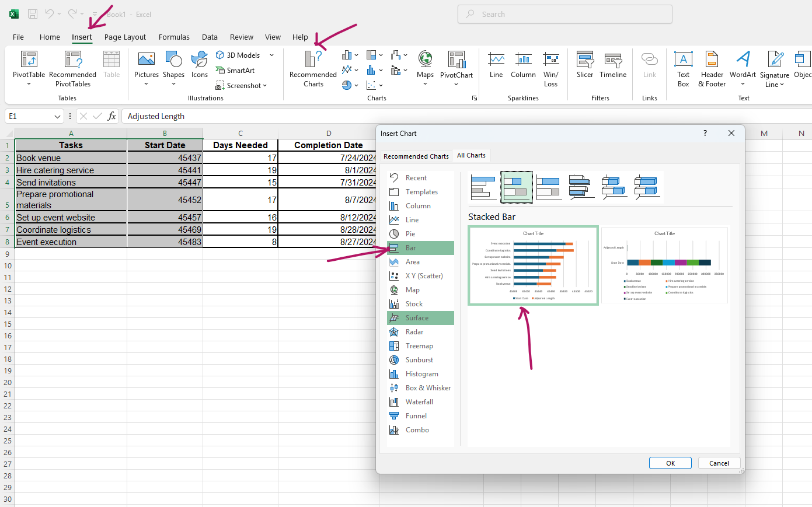Image resolution: width=812 pixels, height=507 pixels.
Task: Expand the 3D Models dropdown arrow
Action: tap(271, 55)
